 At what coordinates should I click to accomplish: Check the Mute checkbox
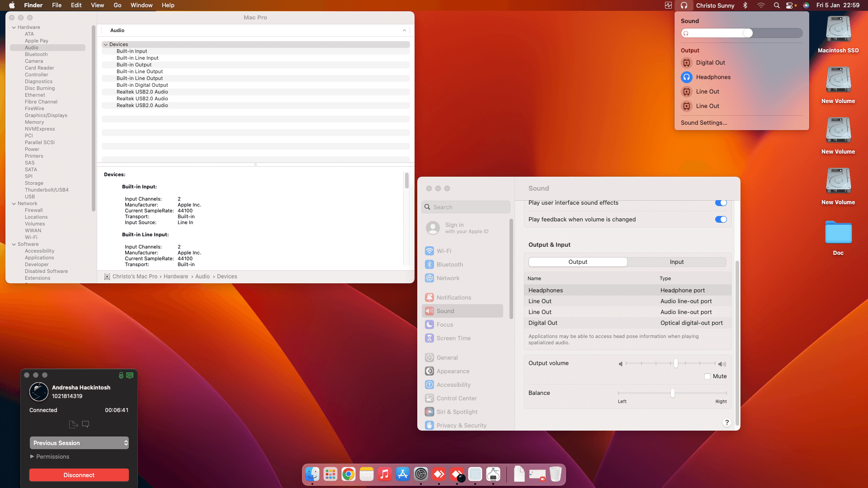click(708, 376)
